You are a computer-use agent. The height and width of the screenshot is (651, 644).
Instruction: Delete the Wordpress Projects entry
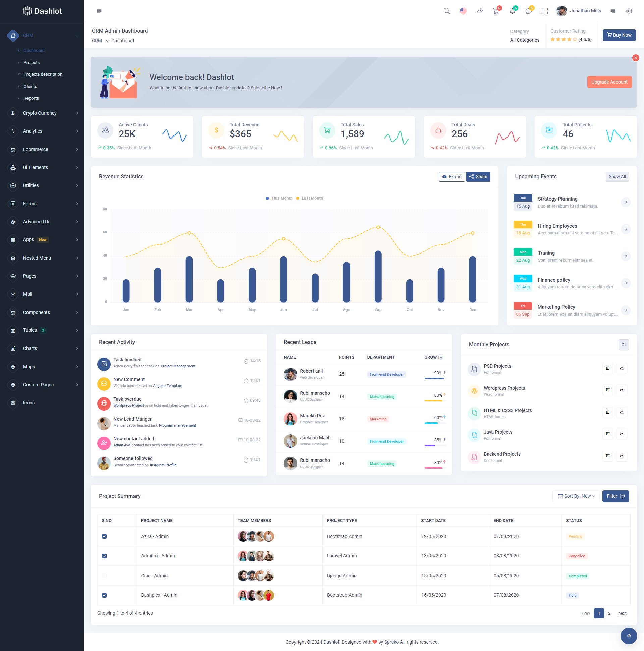pos(607,390)
